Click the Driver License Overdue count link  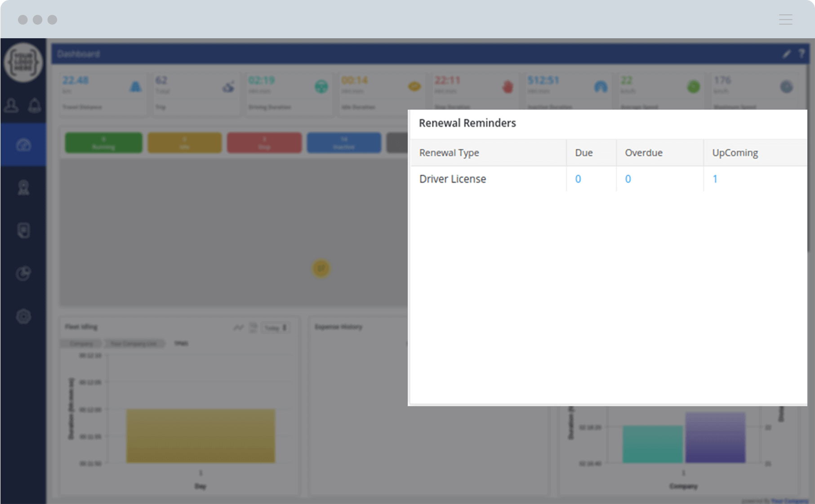click(x=628, y=179)
